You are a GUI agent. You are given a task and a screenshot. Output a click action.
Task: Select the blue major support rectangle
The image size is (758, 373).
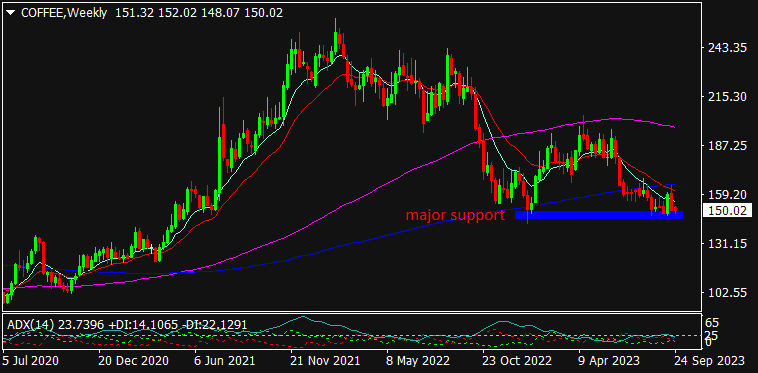[598, 215]
